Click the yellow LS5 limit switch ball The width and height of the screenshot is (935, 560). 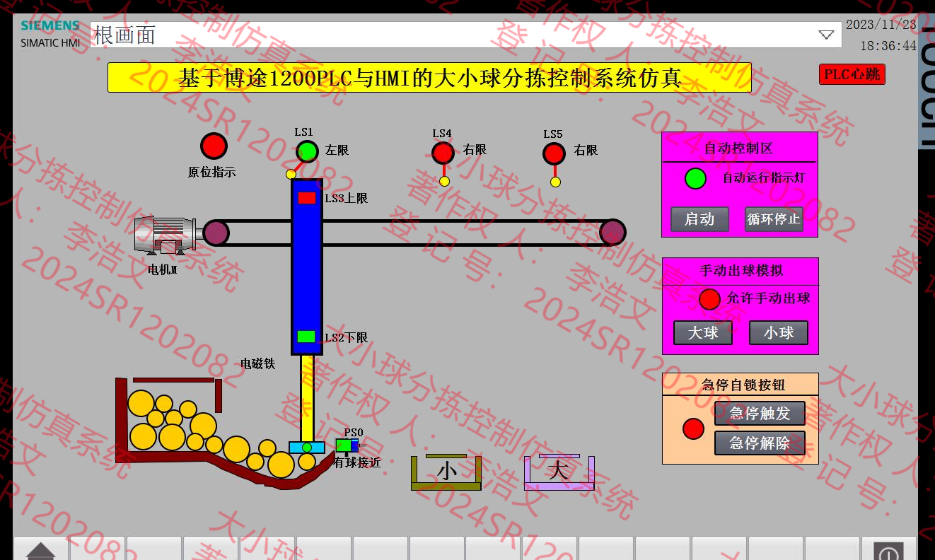(x=555, y=182)
